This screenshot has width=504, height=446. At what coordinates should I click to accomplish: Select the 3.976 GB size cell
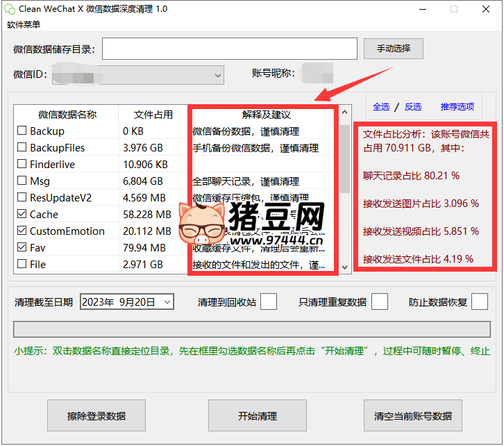point(143,147)
